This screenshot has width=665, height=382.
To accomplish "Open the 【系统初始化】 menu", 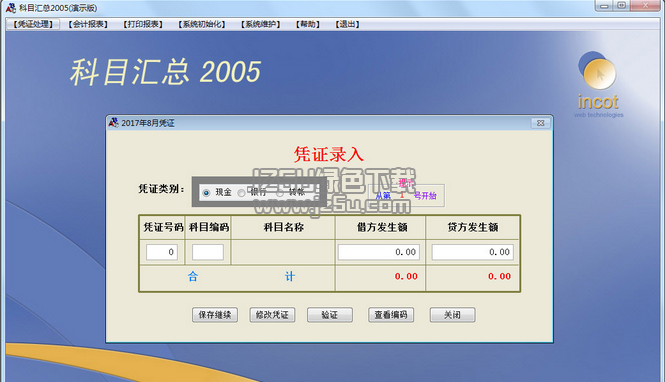I will (201, 24).
